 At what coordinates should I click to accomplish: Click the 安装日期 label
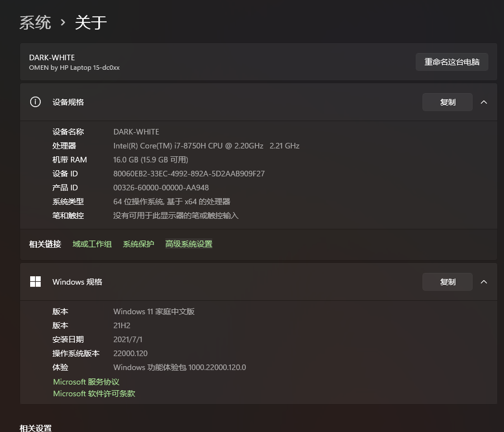tap(68, 339)
